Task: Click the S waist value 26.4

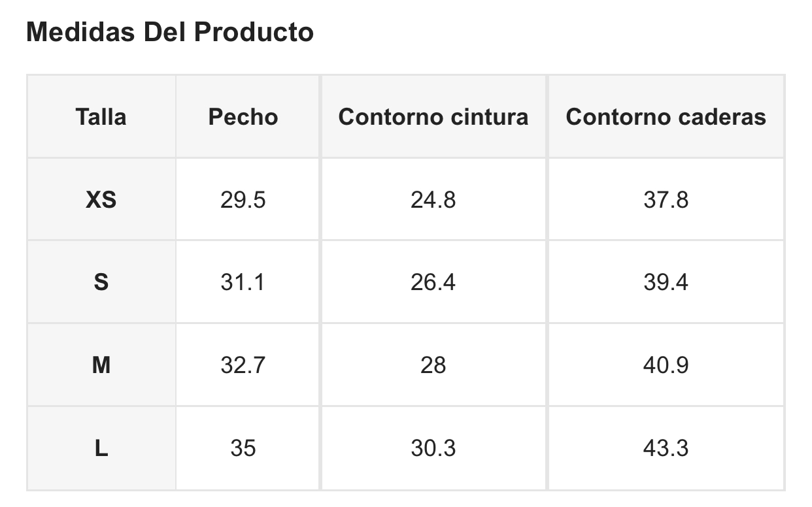Action: coord(433,282)
